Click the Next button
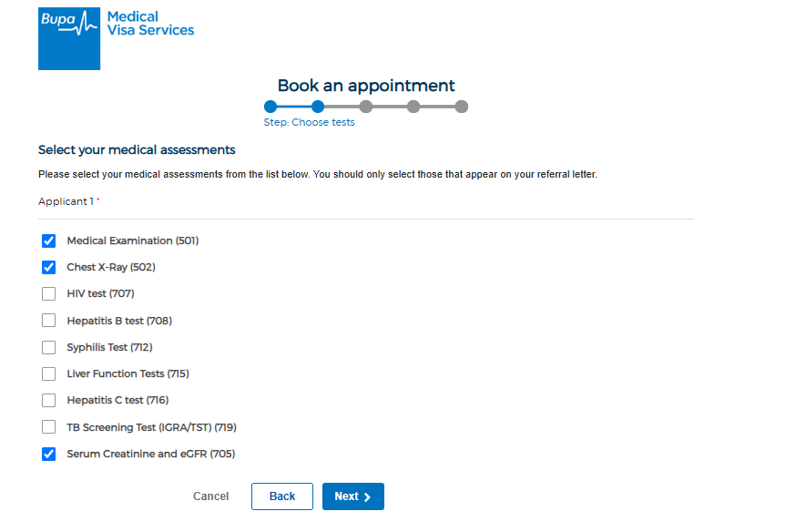Viewport: 806px width, 532px height. (353, 496)
